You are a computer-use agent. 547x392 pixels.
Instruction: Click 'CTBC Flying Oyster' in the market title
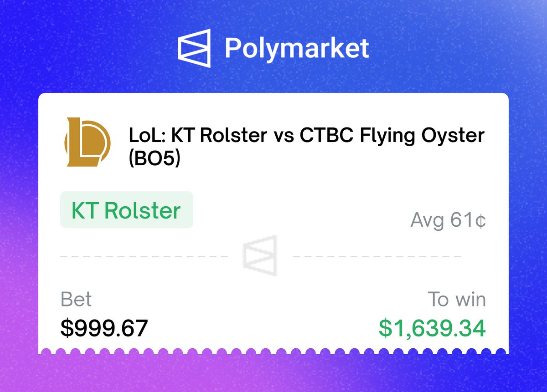click(392, 136)
